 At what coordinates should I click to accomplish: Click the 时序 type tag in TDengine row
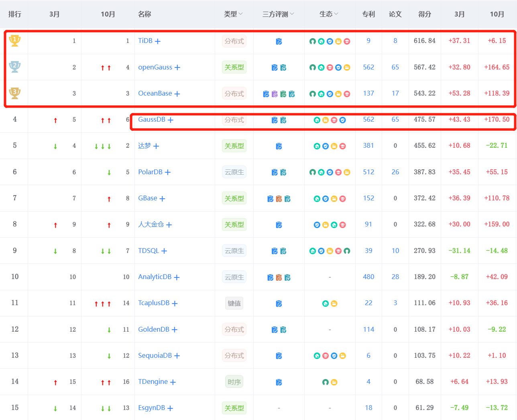point(234,382)
